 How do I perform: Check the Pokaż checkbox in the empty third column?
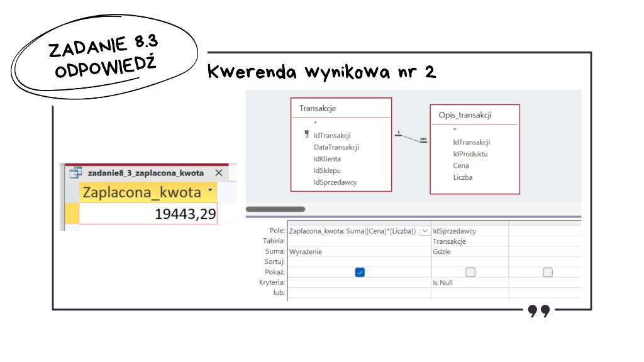[x=548, y=272]
